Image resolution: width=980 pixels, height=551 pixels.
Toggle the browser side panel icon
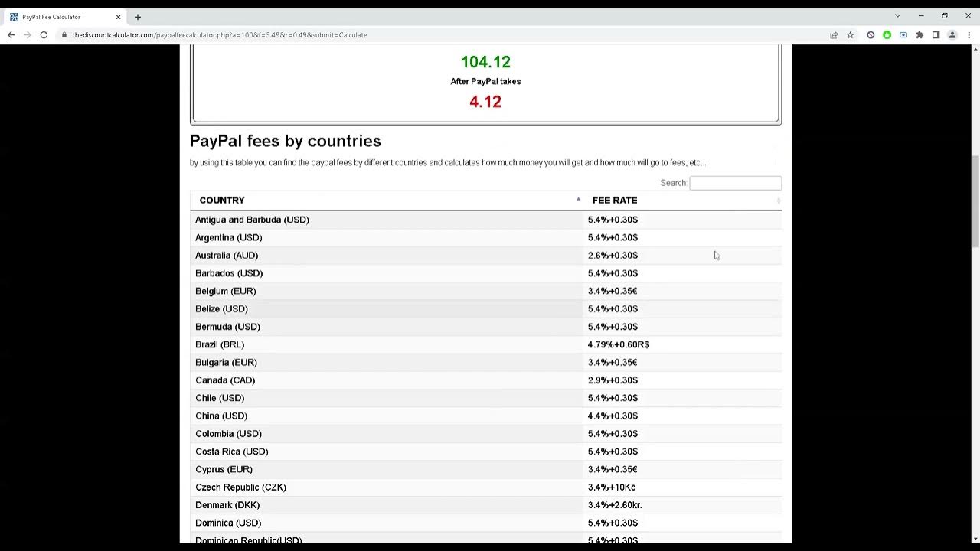click(x=936, y=35)
